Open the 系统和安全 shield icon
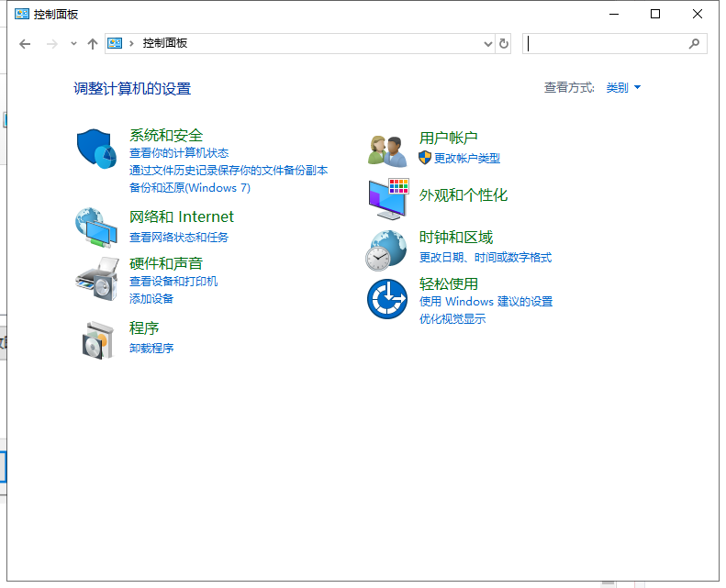The height and width of the screenshot is (588, 726). coord(96,149)
